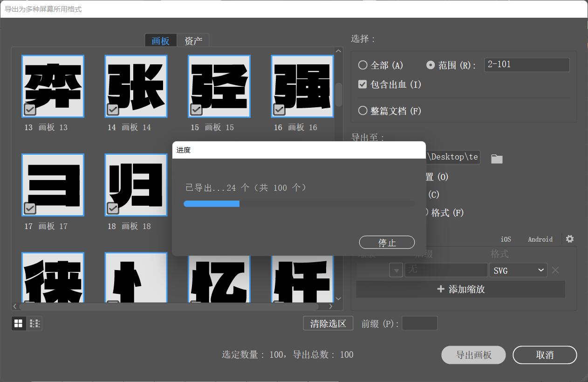The width and height of the screenshot is (588, 382).
Task: Open the SVG format dropdown
Action: pos(518,270)
